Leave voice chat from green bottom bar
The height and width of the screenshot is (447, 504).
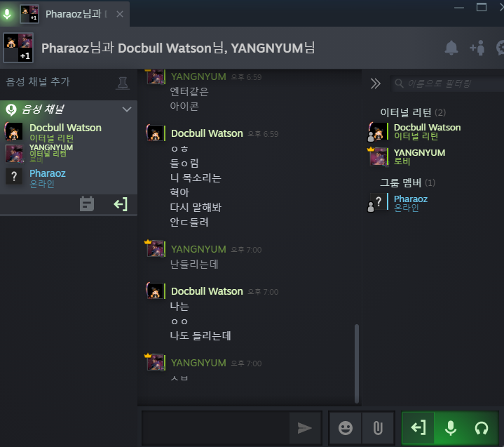418,427
